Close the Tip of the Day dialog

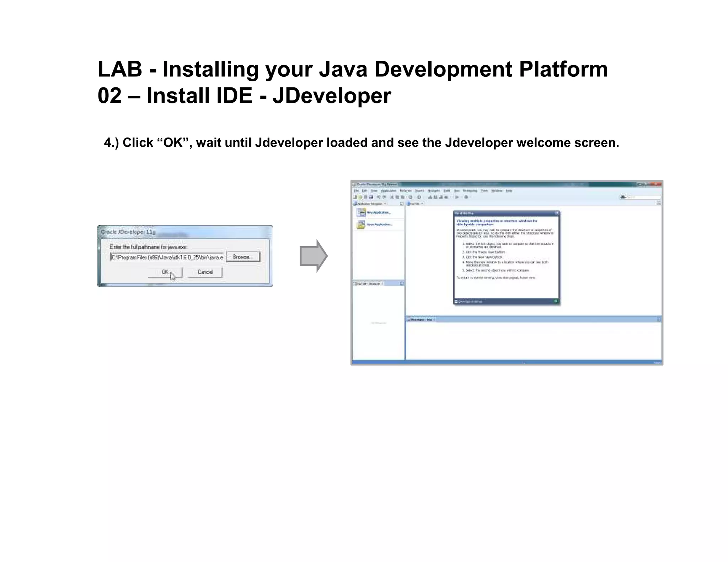(557, 213)
